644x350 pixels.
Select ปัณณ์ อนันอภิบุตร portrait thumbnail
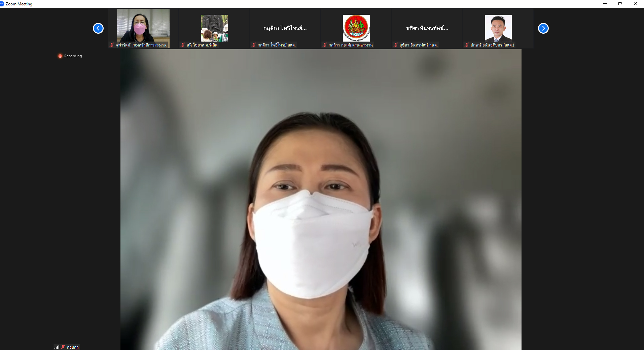click(x=498, y=28)
